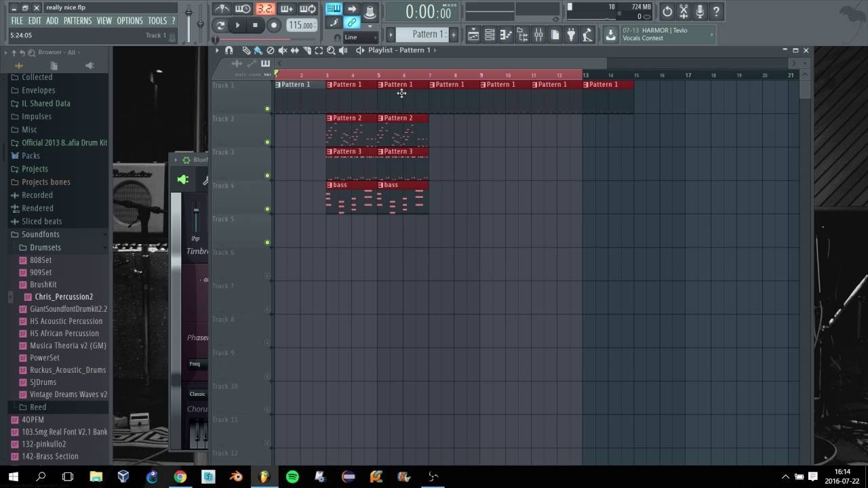Select the playlist delete tool
868x488 pixels.
tap(271, 50)
